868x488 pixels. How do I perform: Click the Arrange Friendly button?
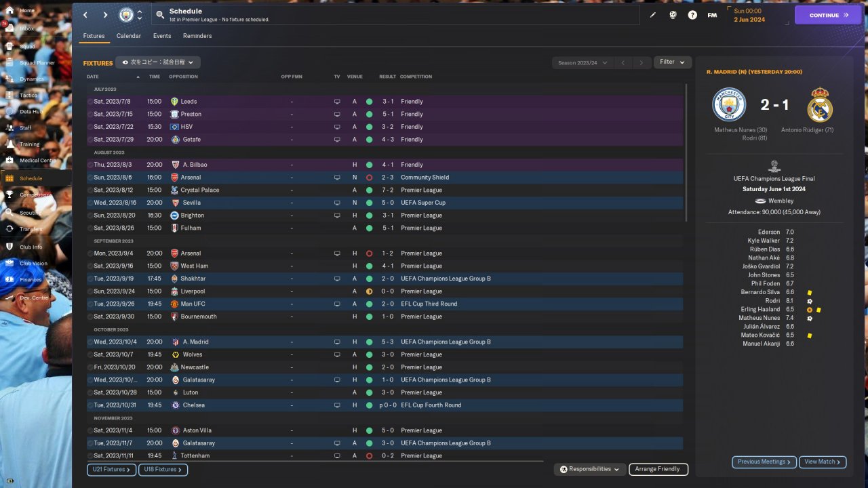coord(658,469)
